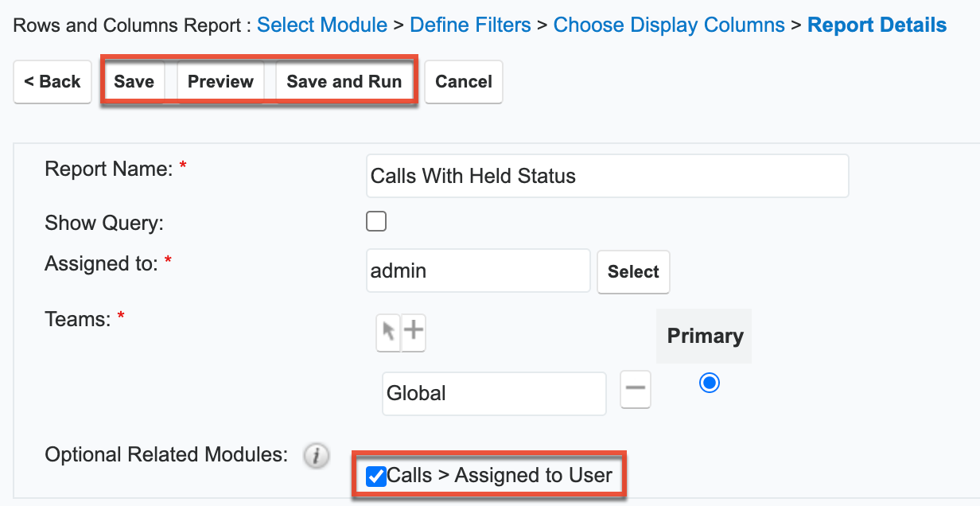
Task: Uncheck Calls > Assigned to User
Action: [375, 476]
